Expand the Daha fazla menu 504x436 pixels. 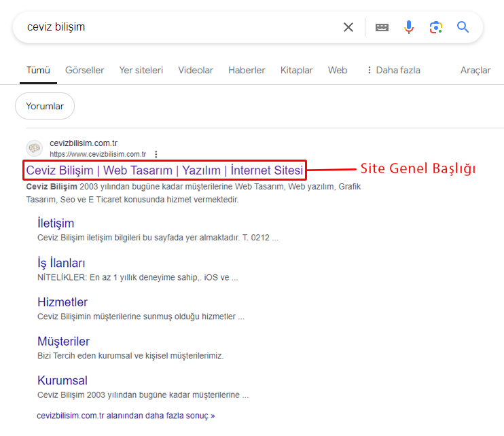tap(394, 70)
